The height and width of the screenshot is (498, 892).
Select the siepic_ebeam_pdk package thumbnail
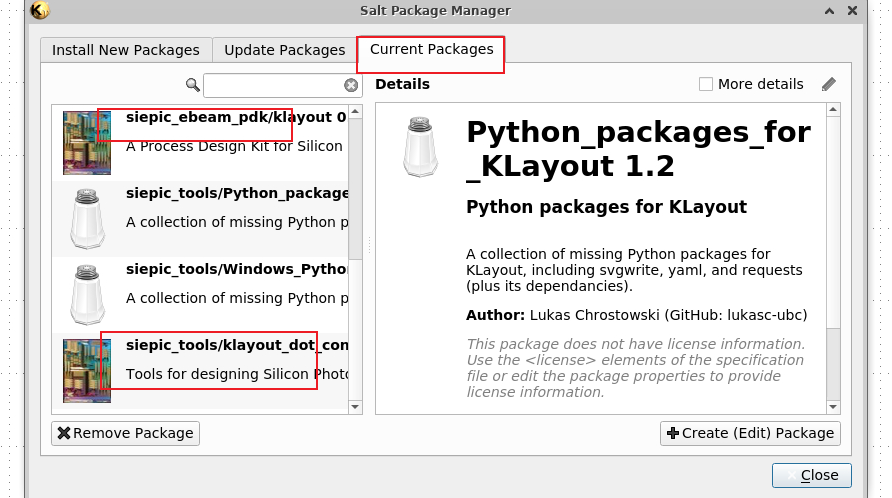click(x=87, y=143)
